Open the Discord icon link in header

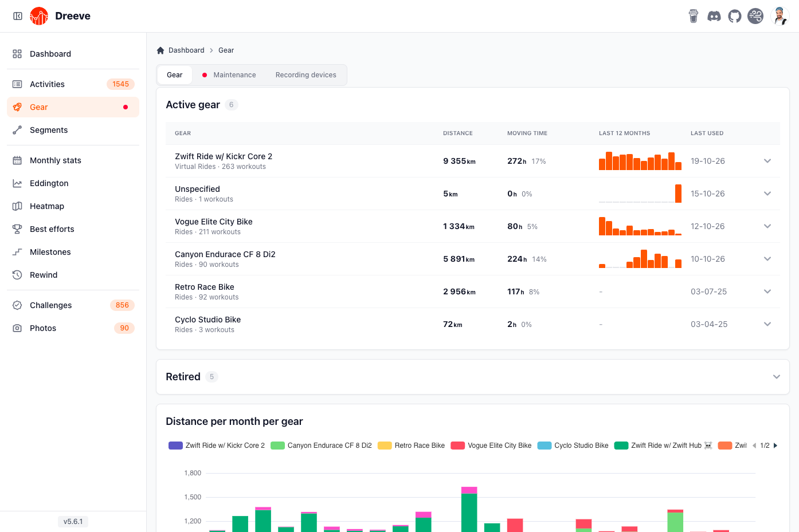pos(714,16)
